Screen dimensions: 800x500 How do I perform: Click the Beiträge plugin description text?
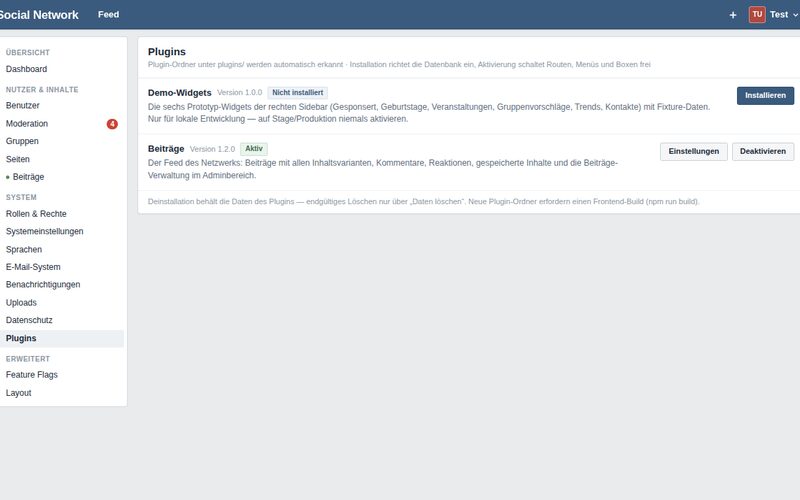tap(383, 169)
